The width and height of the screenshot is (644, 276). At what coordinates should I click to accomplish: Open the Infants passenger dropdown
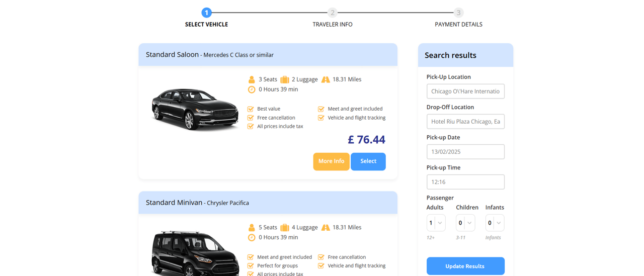495,223
